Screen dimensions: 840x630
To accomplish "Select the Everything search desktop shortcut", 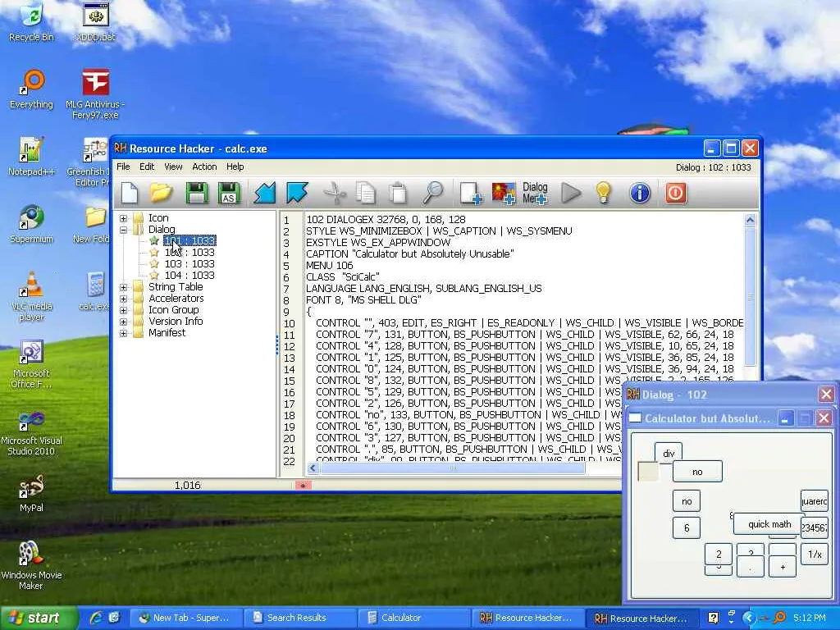I will click(32, 89).
